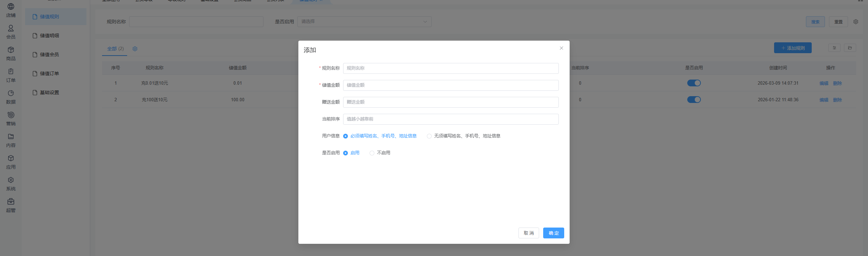Image resolution: width=868 pixels, height=256 pixels.
Task: Focus the 规则名称 field in the dialog
Action: click(451, 68)
